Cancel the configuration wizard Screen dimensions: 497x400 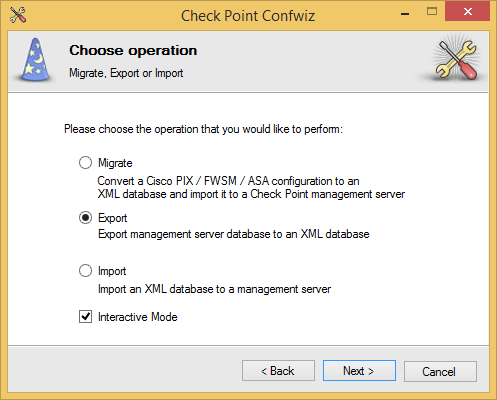(440, 371)
